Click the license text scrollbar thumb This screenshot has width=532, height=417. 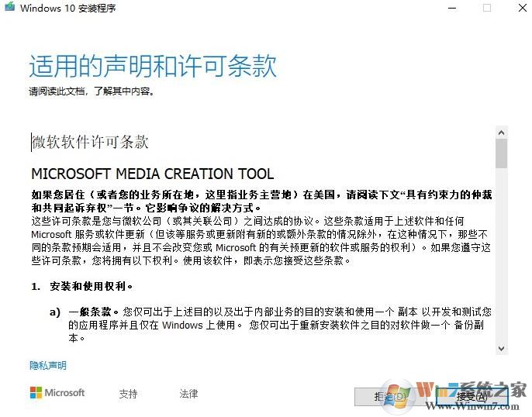coord(502,153)
